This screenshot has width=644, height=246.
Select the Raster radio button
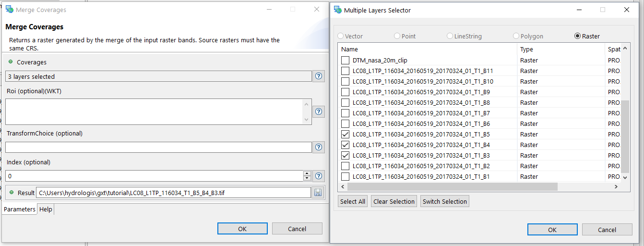pos(577,36)
